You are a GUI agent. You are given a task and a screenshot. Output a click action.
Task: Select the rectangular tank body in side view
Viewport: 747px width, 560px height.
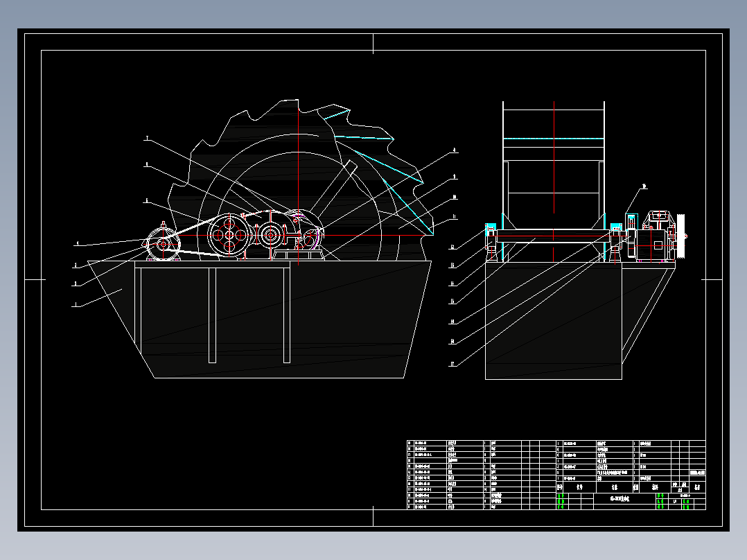pyautogui.click(x=554, y=321)
